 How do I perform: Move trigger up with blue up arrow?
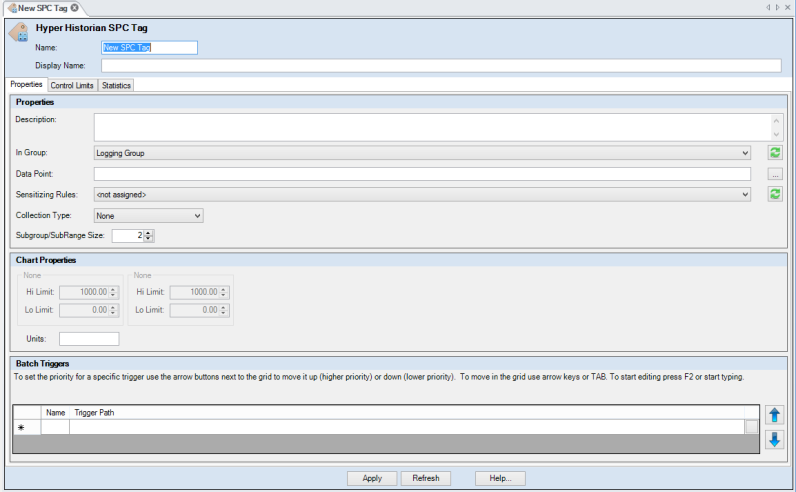(775, 415)
